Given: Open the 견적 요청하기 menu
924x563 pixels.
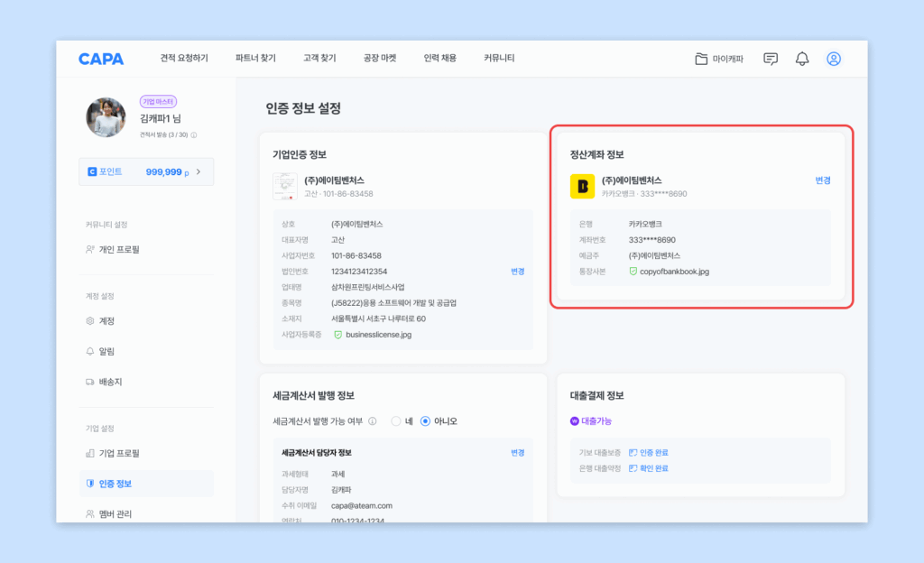Looking at the screenshot, I should (x=184, y=59).
